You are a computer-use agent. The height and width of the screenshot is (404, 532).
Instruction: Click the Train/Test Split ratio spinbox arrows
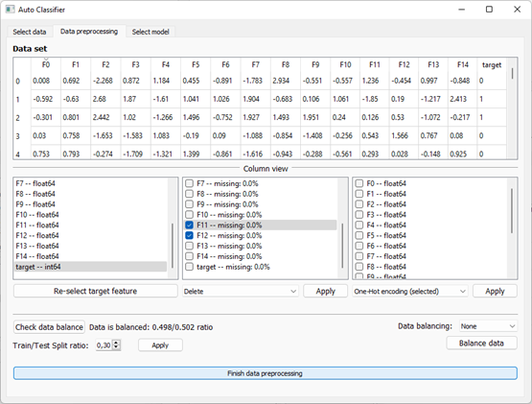pos(116,345)
